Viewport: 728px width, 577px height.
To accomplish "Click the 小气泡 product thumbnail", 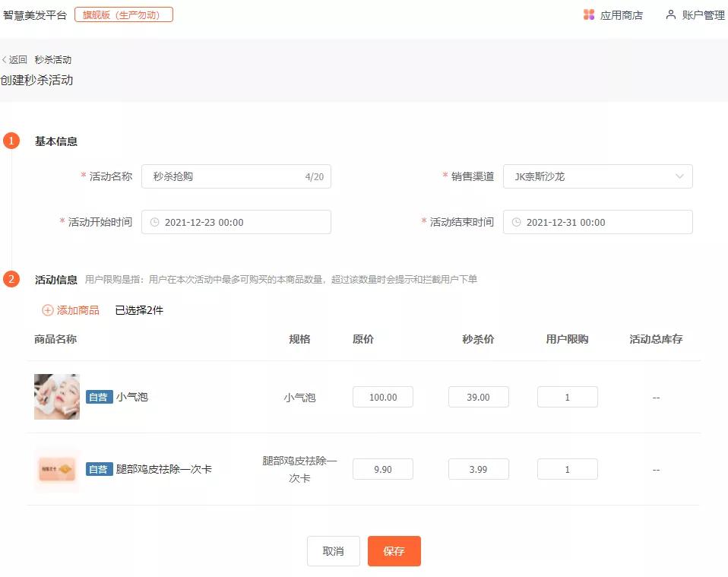I will (x=56, y=396).
